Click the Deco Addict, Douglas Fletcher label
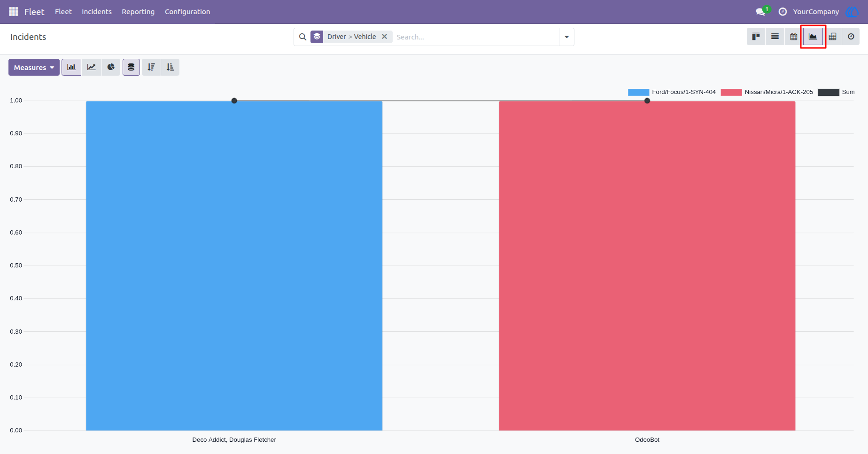Viewport: 868px width, 454px height. [x=234, y=440]
